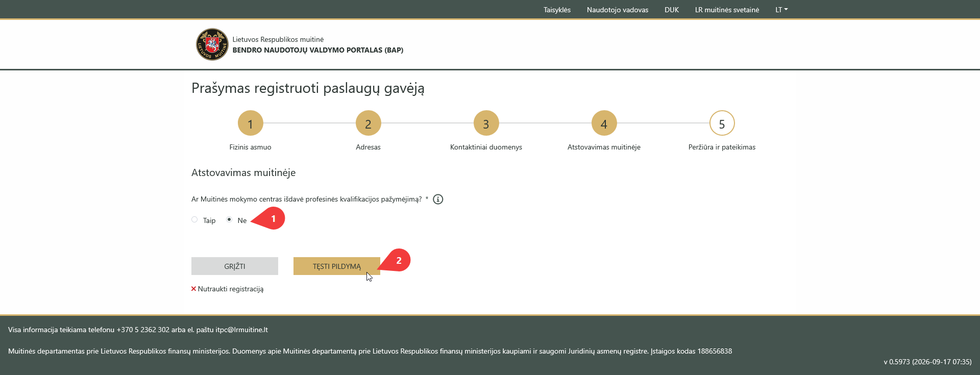Viewport: 980px width, 375px height.
Task: Click the GRĮŽTI back button
Action: pos(235,266)
